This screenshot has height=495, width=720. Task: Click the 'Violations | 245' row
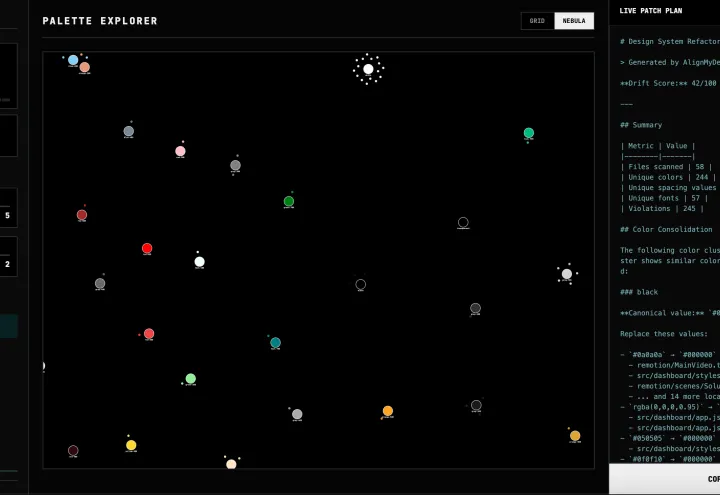[662, 208]
